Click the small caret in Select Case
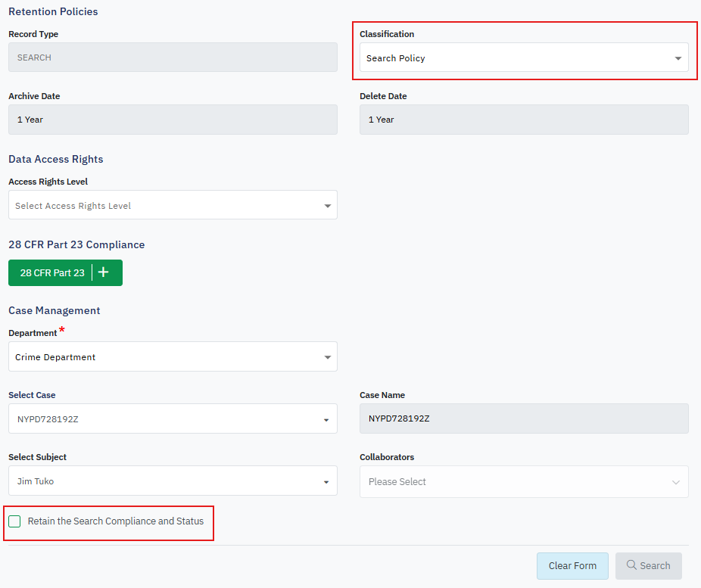This screenshot has width=701, height=588. 326,419
